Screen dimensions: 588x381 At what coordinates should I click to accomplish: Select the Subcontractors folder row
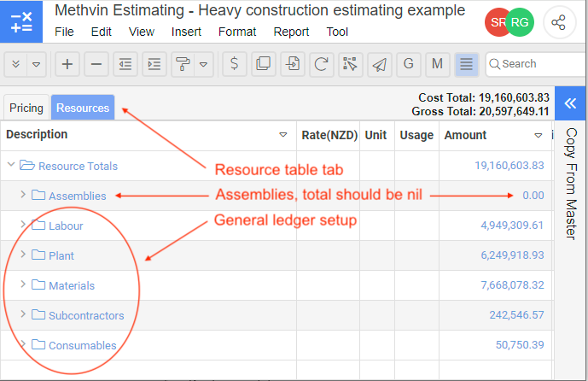pos(86,316)
